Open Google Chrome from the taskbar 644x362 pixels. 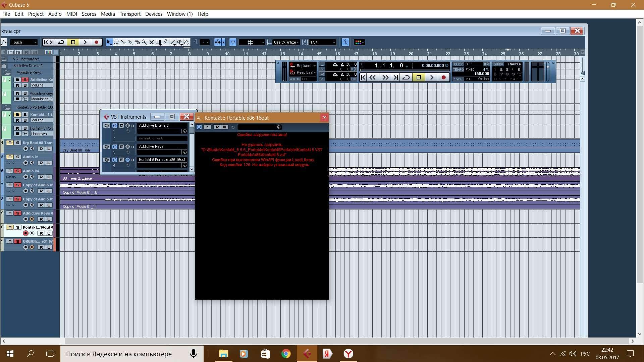tap(286, 354)
